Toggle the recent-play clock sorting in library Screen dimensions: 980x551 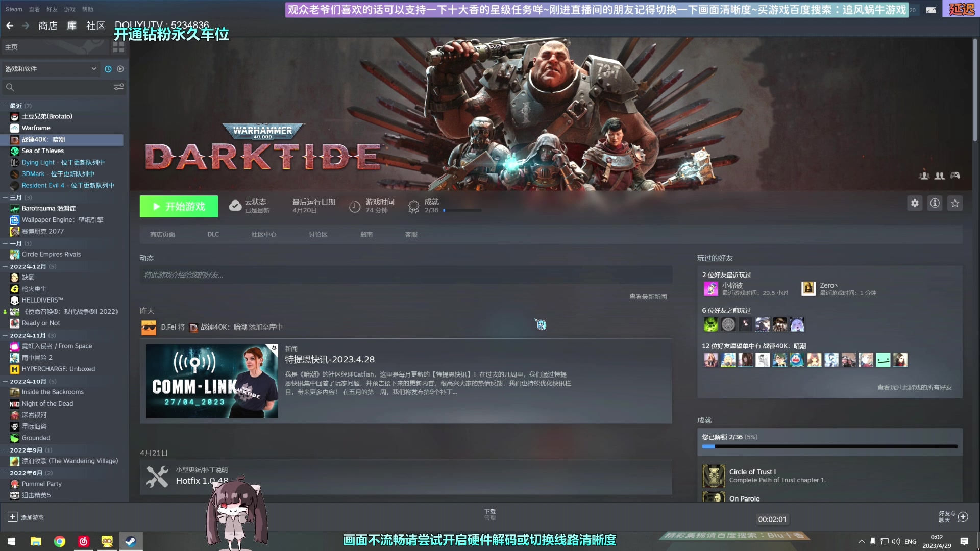click(107, 68)
